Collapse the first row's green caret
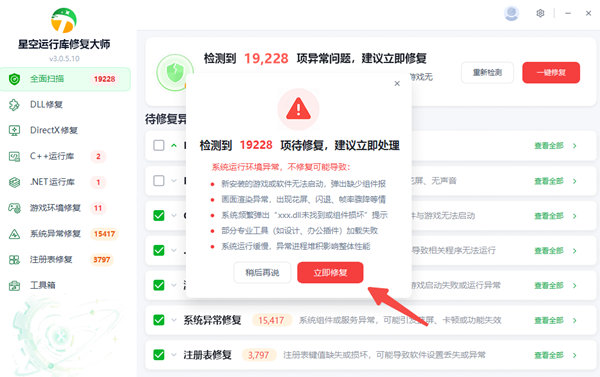The width and height of the screenshot is (600, 377). [x=174, y=145]
